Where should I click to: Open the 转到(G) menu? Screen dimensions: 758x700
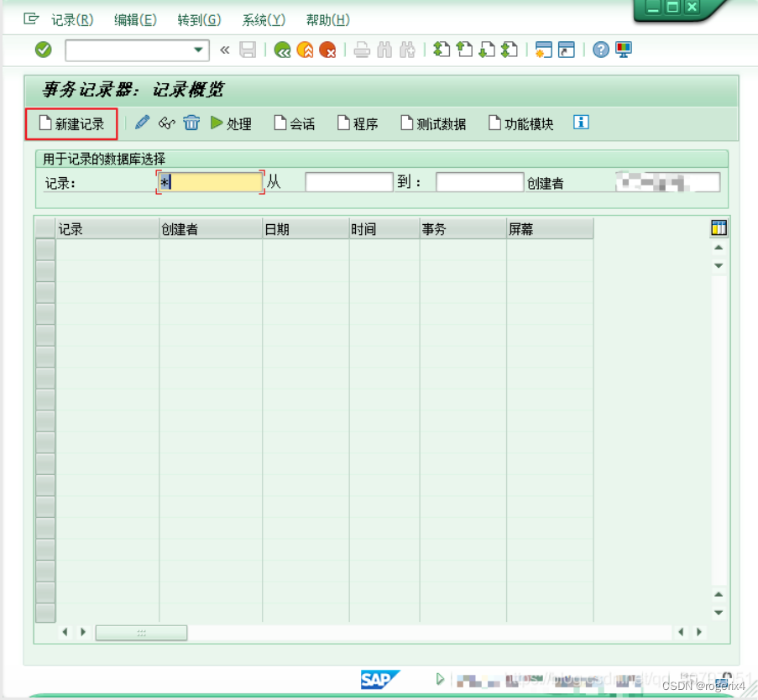199,19
